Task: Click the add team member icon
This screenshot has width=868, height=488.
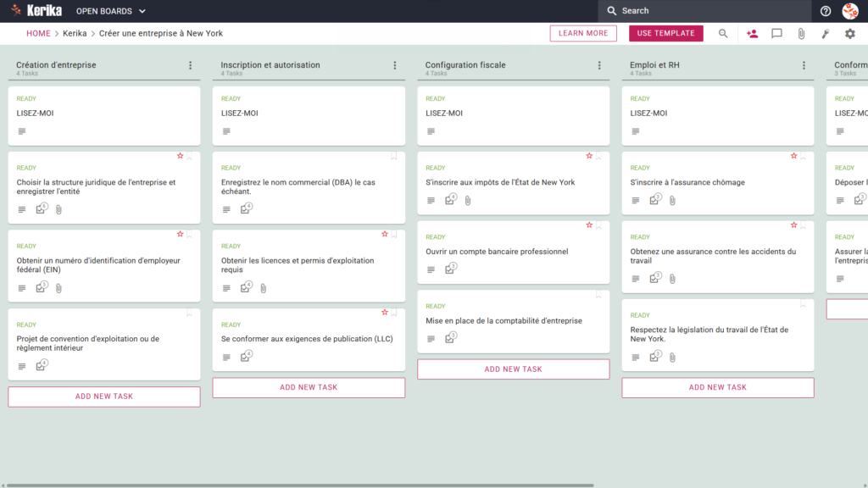Action: pyautogui.click(x=752, y=33)
